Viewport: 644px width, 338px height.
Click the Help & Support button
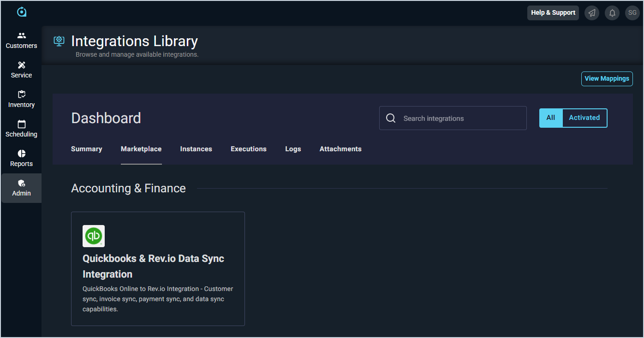[x=553, y=13]
